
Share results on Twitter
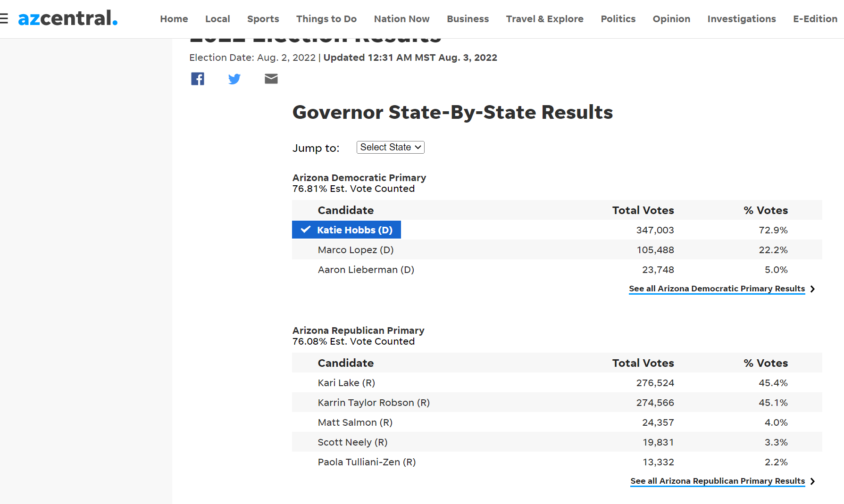tap(234, 79)
